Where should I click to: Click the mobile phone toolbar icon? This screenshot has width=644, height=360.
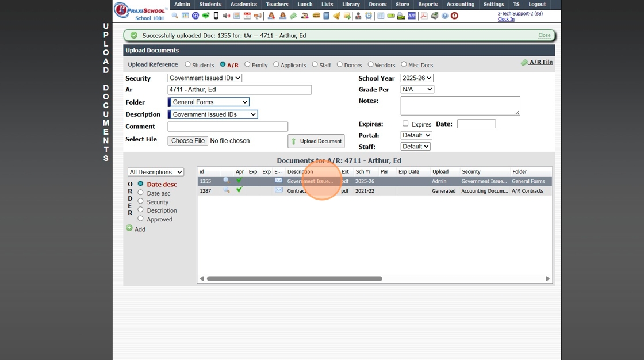pos(216,16)
